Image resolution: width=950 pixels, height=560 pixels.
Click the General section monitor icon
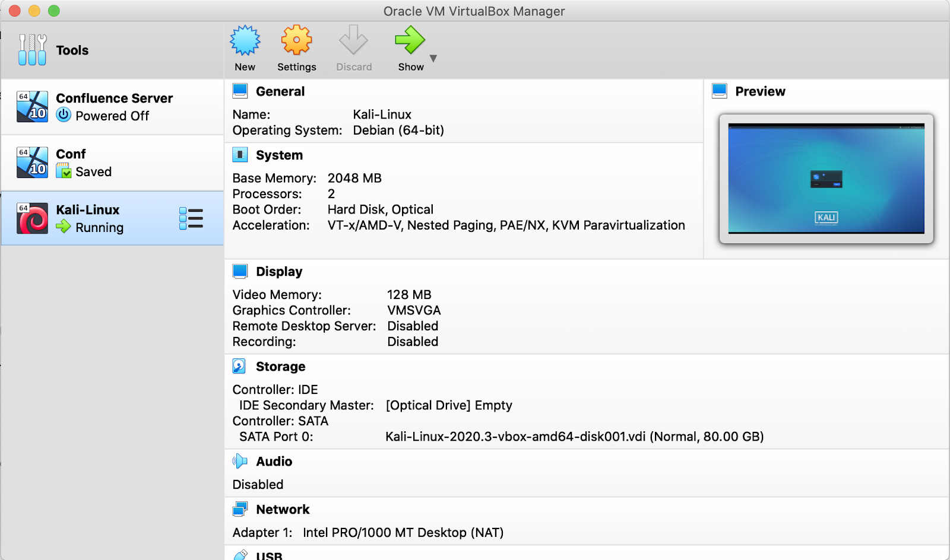pyautogui.click(x=240, y=91)
